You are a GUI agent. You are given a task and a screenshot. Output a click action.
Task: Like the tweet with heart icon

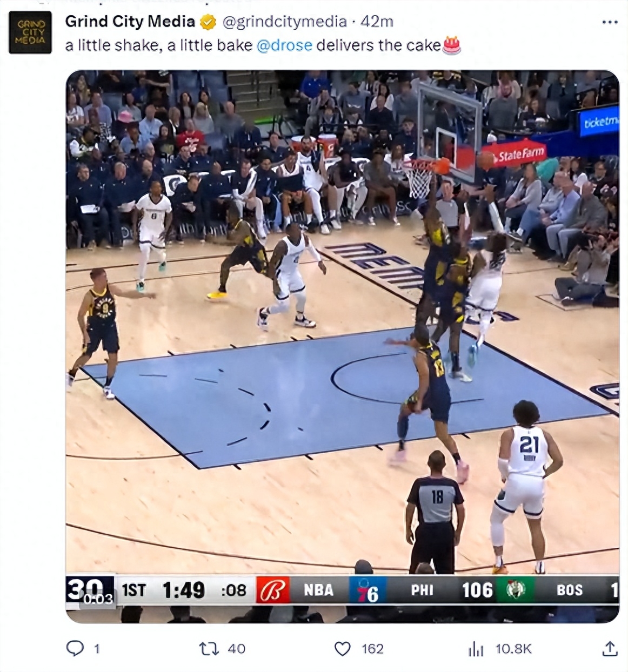(343, 648)
